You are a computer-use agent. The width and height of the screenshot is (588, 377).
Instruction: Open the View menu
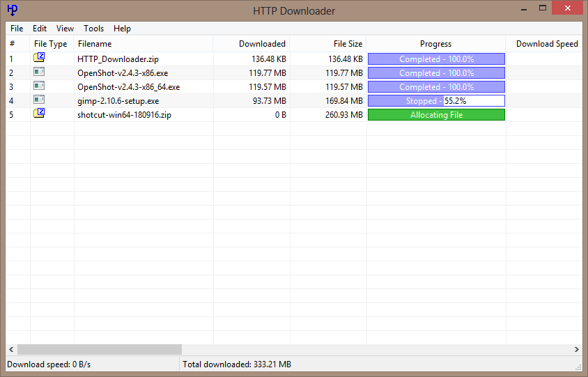coord(65,29)
